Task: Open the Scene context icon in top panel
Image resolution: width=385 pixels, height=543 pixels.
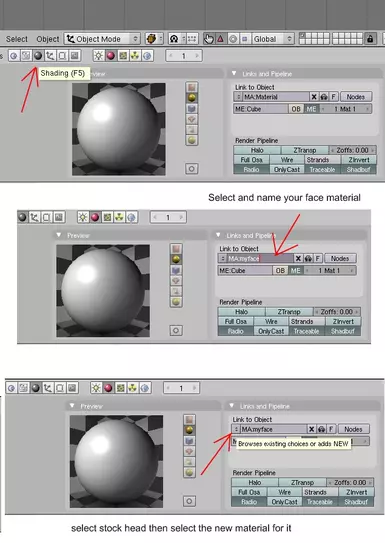Action: pyautogui.click(x=74, y=55)
